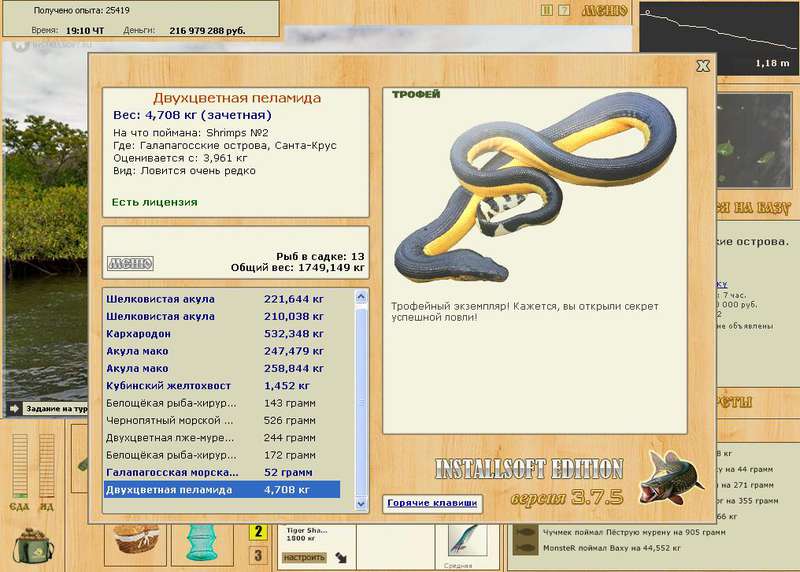Select first Шелковистая акула 221,644 кг
The width and height of the screenshot is (800, 572).
[222, 299]
